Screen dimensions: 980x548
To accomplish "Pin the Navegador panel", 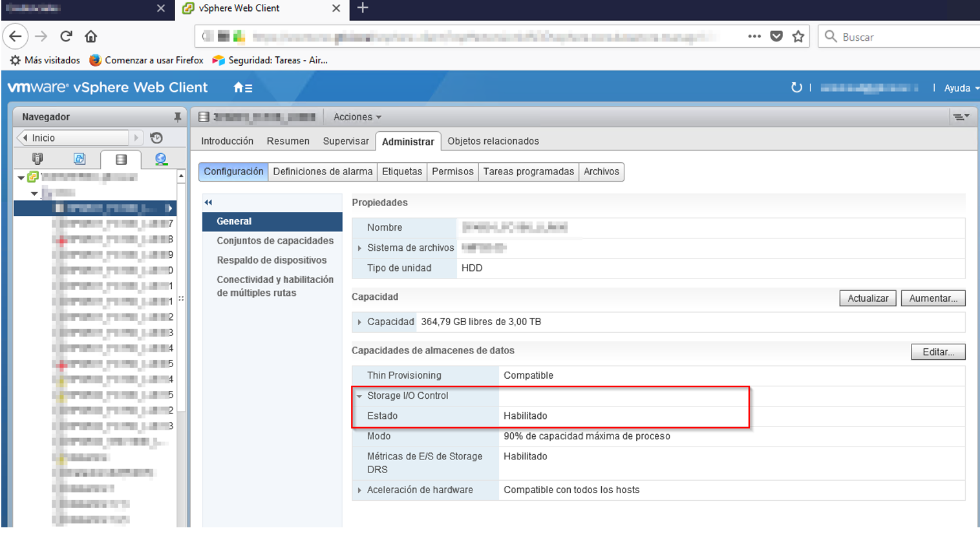I will pos(177,117).
